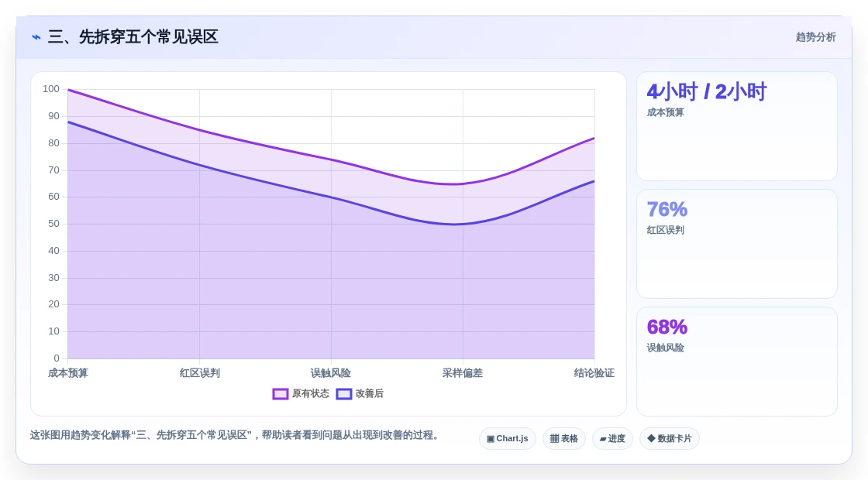
Task: Click the 结论验证 x-axis label
Action: [594, 373]
